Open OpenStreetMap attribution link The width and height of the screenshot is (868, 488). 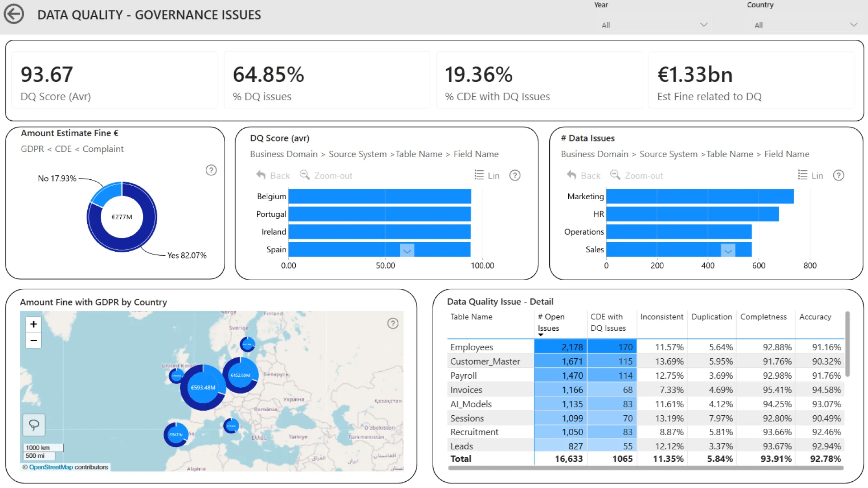(x=51, y=467)
